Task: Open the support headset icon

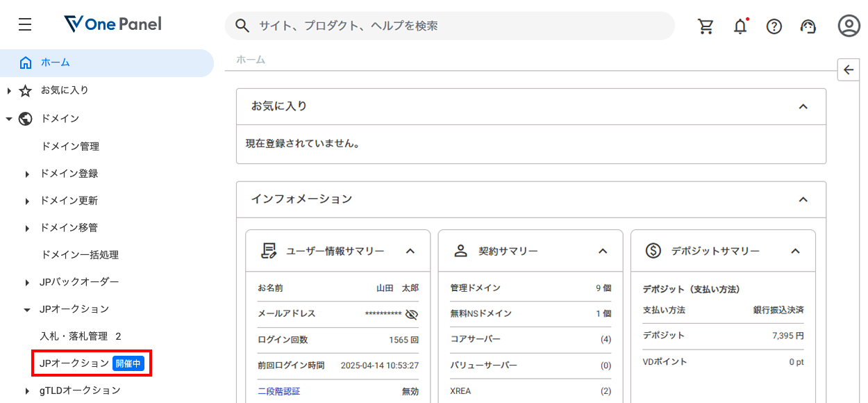Action: tap(808, 26)
